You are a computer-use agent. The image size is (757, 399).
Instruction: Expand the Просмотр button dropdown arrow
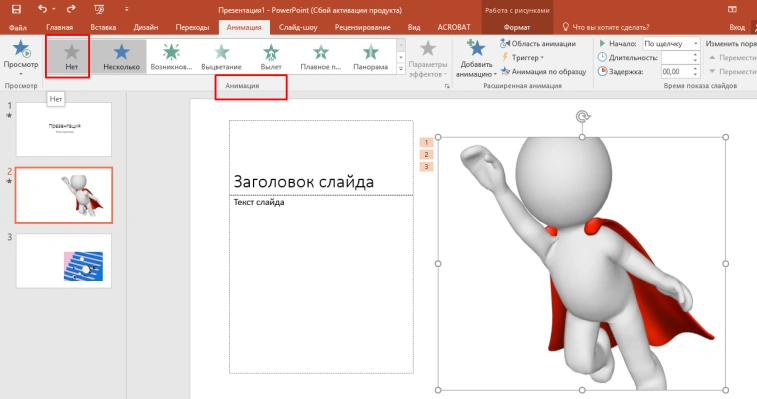(x=21, y=74)
